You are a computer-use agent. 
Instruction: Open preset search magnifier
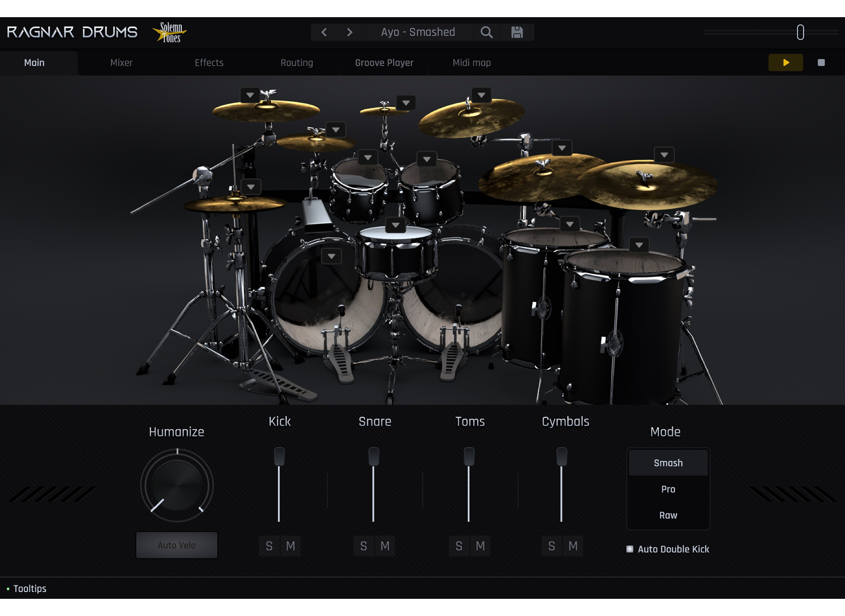point(486,32)
